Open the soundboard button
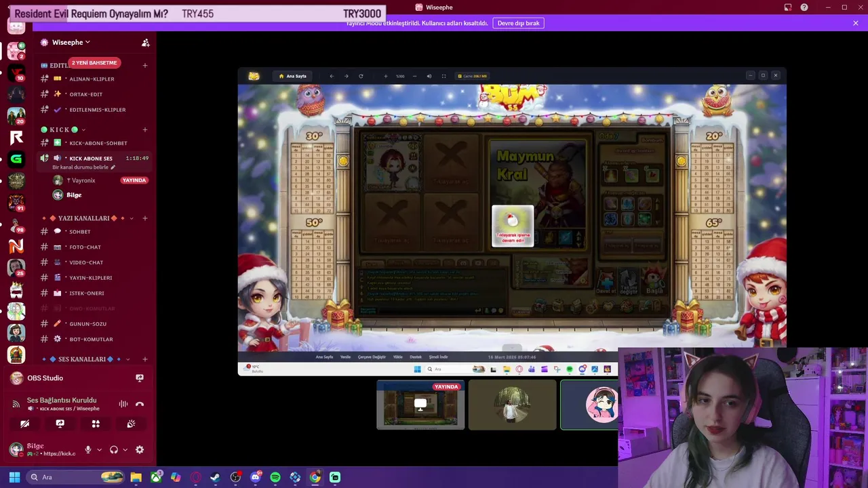This screenshot has width=868, height=488. pos(131,424)
